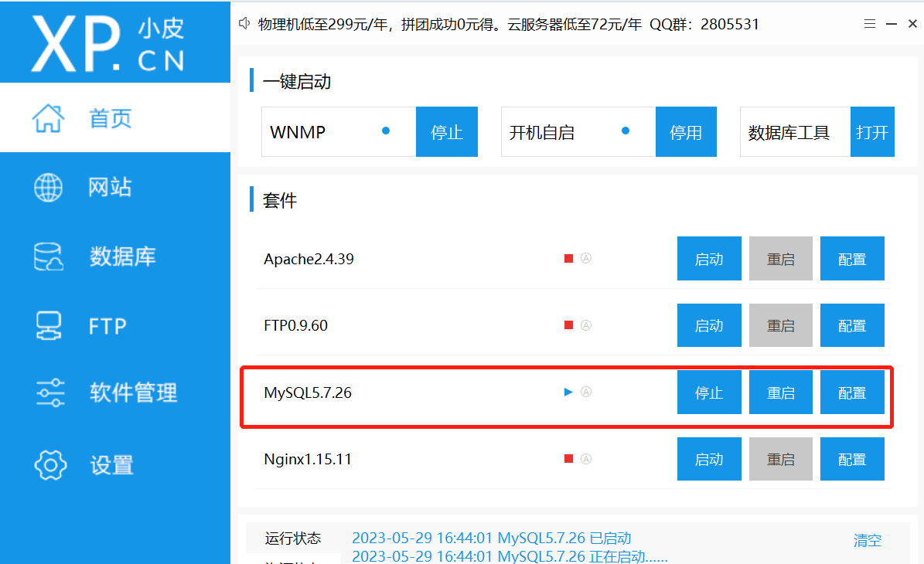
Task: Close the XP.CN window
Action: 913,23
